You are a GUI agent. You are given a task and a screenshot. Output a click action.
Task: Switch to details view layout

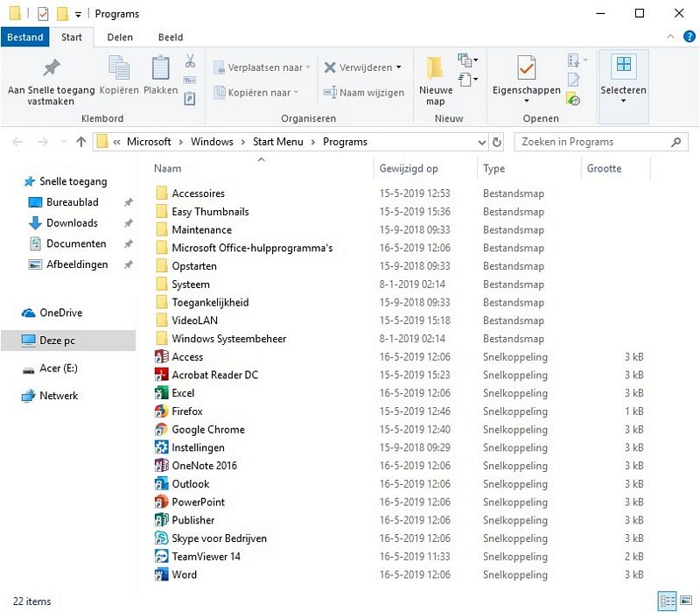[x=668, y=601]
